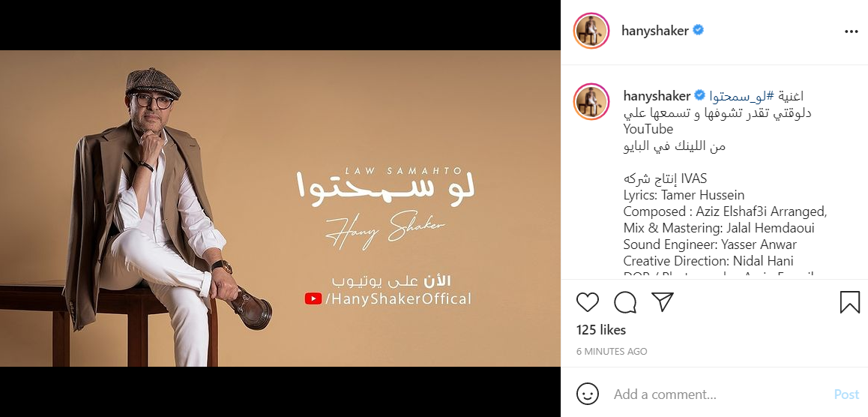The height and width of the screenshot is (417, 868).
Task: Open comments via speech bubble icon
Action: pyautogui.click(x=625, y=302)
